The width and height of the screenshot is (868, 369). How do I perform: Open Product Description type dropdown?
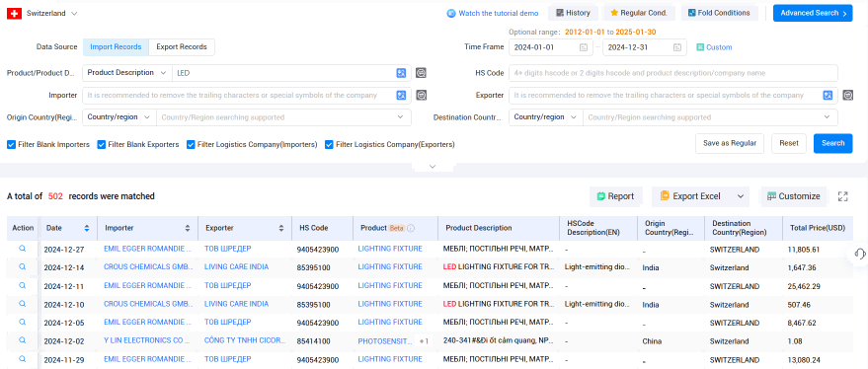(126, 72)
